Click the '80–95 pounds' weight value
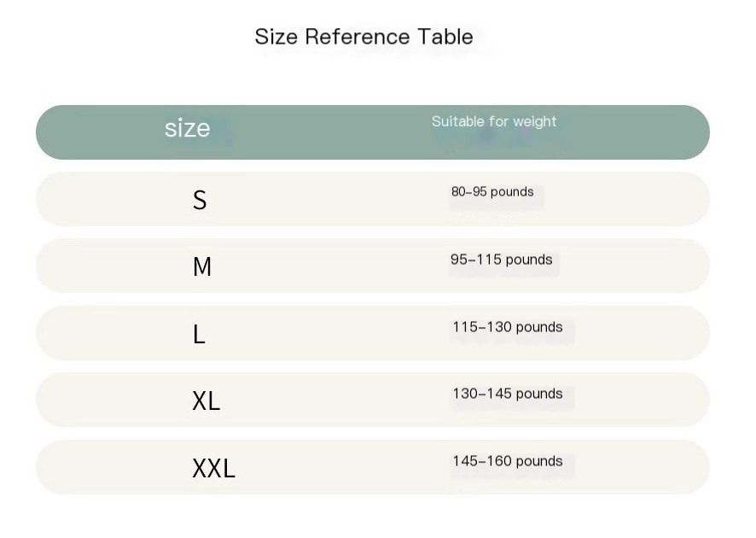The image size is (756, 538). pyautogui.click(x=492, y=192)
